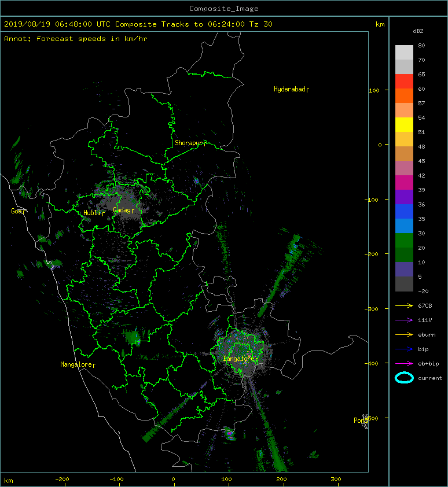Click the 100 tick on vertical axis
Screen dimensions: 448x487
(374, 90)
